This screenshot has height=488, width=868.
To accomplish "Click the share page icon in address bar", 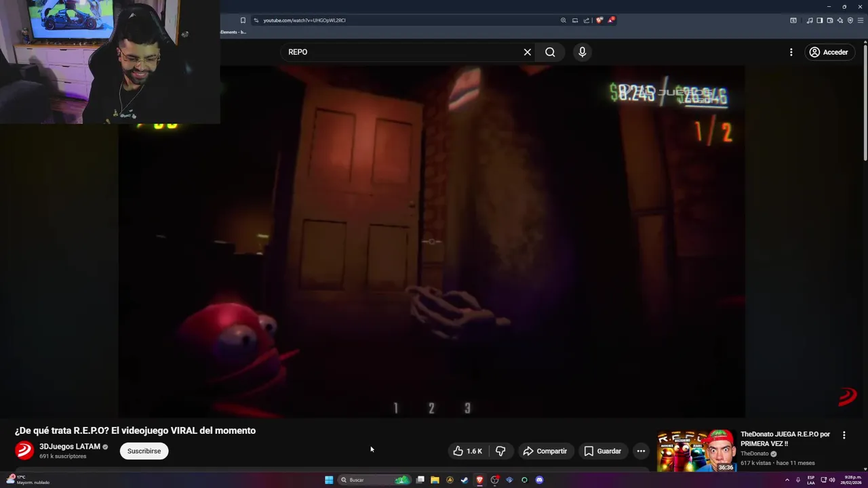I will click(x=587, y=20).
